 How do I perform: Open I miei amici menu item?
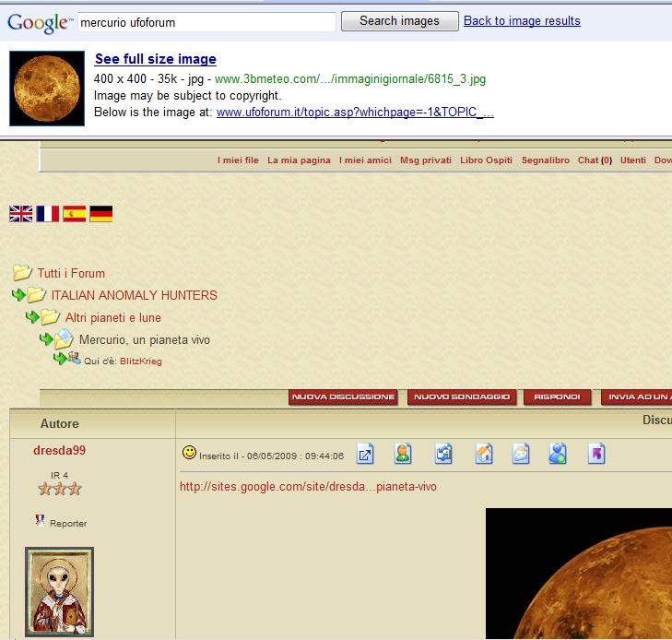[x=365, y=160]
